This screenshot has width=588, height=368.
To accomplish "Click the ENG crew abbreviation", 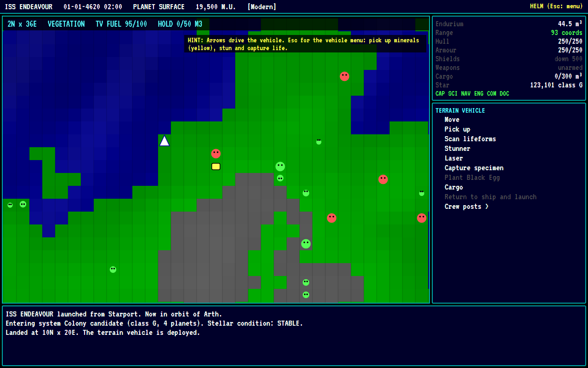I will tap(479, 94).
